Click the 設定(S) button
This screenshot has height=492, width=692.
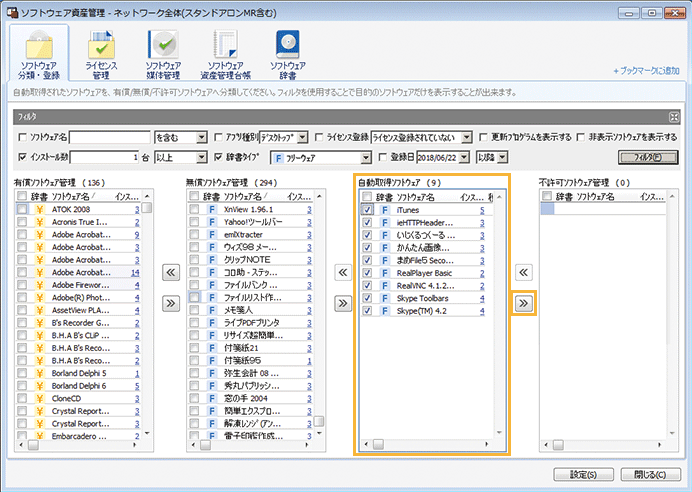(583, 475)
